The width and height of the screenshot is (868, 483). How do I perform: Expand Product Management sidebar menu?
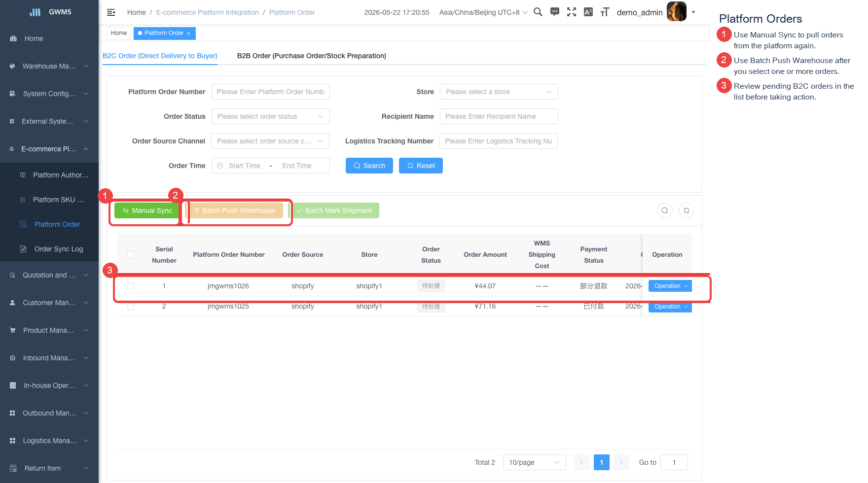(49, 330)
